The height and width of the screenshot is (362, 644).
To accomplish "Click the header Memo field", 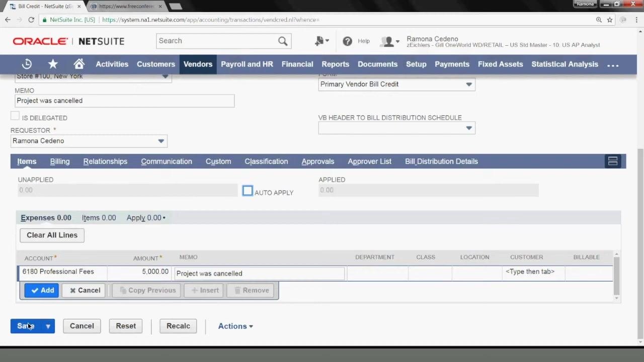I will point(125,101).
